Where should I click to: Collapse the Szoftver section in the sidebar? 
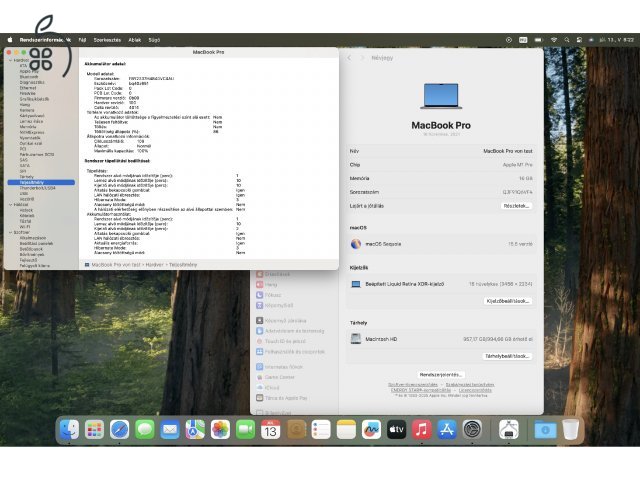click(x=11, y=232)
